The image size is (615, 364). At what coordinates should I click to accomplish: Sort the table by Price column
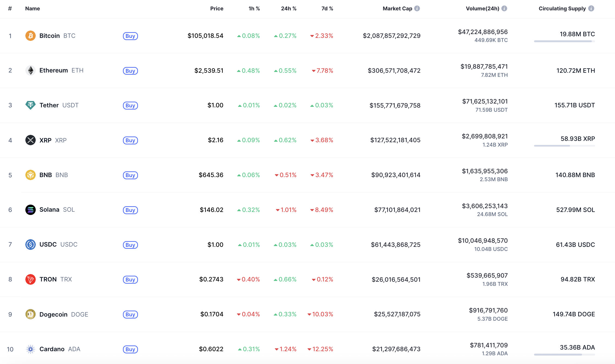point(217,8)
